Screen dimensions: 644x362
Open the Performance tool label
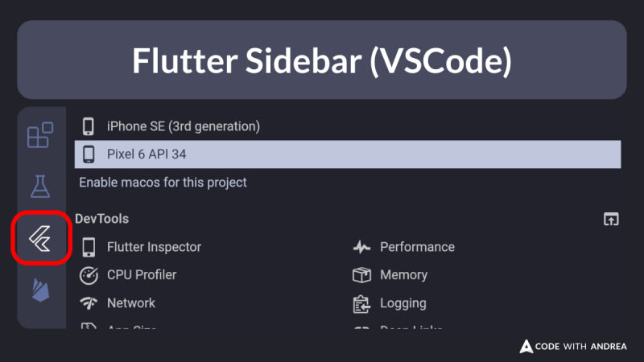click(x=417, y=247)
